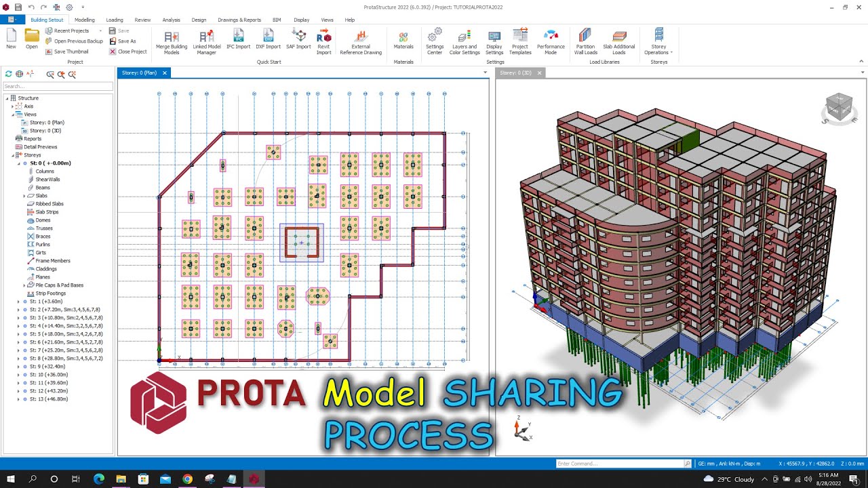Open the Settings Center
868x488 pixels.
[x=435, y=42]
